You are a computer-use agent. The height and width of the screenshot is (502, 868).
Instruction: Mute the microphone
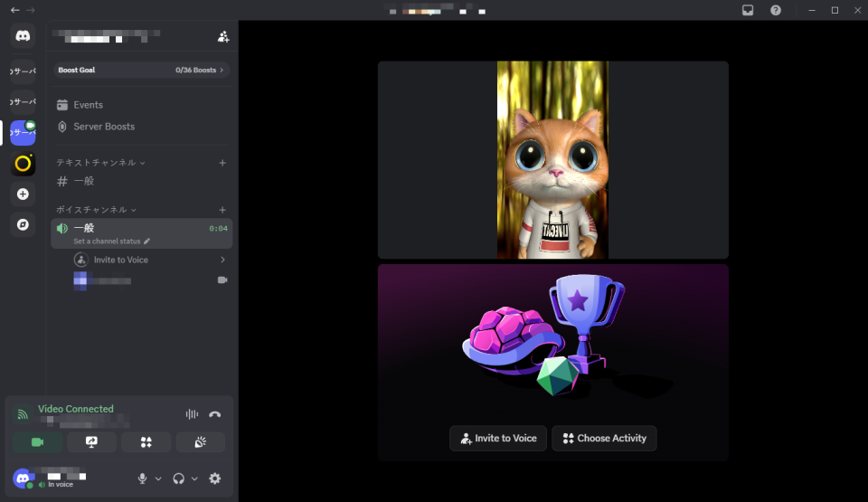pos(142,478)
